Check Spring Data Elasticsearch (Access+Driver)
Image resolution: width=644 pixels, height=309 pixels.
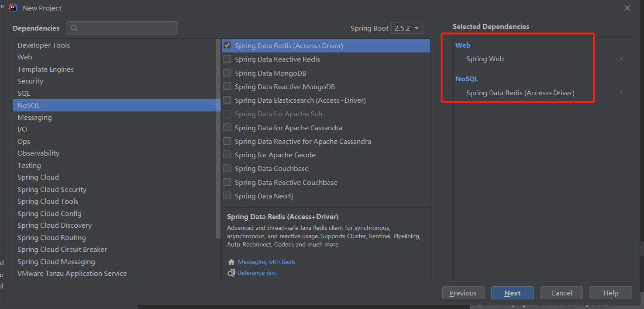tap(227, 100)
